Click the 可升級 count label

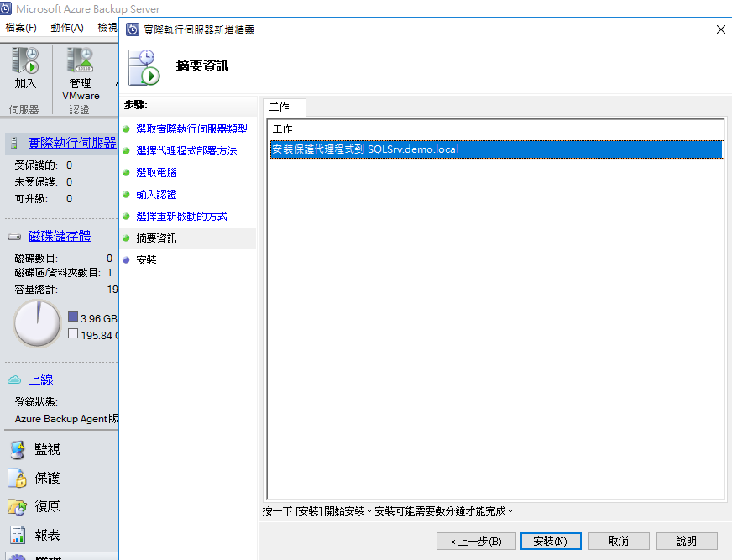tap(31, 199)
